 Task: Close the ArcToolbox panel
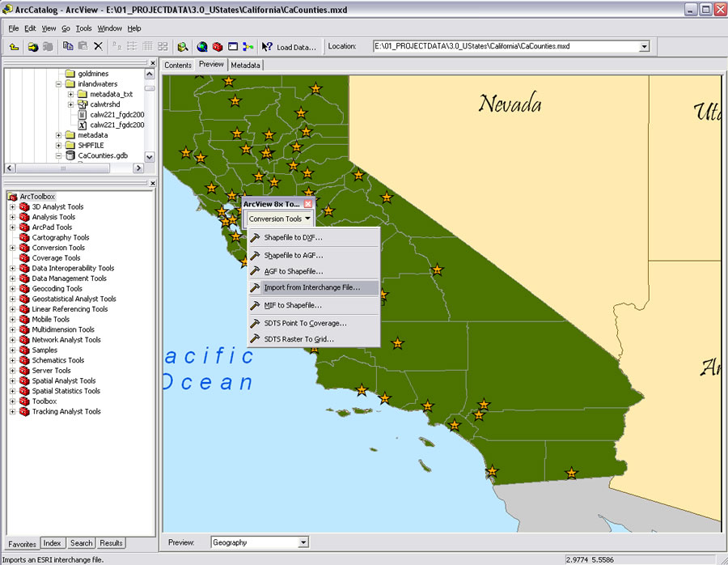pos(153,184)
